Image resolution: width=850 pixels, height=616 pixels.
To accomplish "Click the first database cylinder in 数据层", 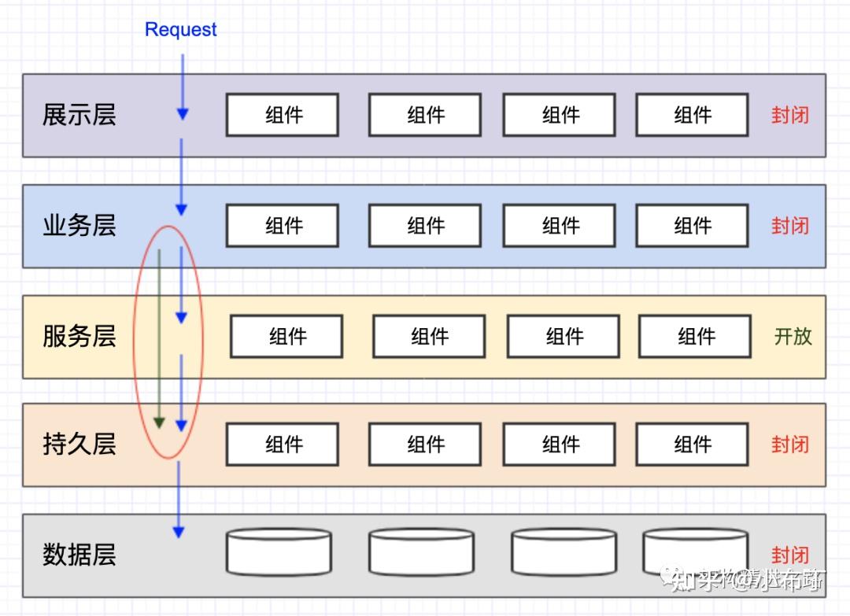I will 279,552.
